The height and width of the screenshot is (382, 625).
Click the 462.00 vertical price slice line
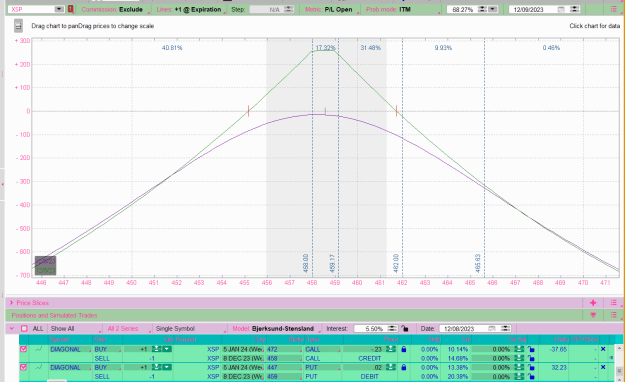[x=402, y=159]
